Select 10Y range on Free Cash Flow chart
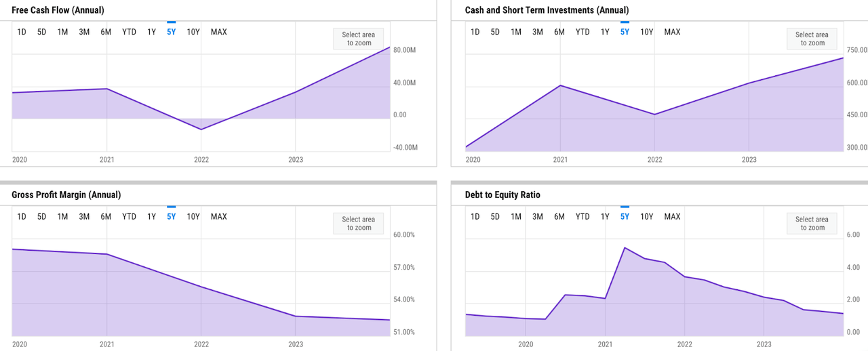Image resolution: width=868 pixels, height=351 pixels. tap(193, 32)
